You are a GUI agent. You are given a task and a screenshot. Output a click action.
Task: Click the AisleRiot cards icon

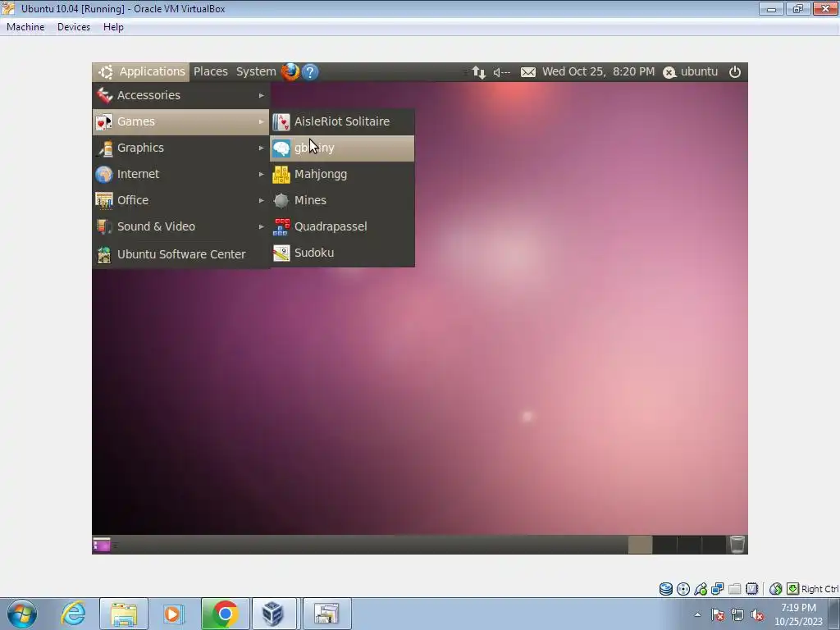click(281, 122)
